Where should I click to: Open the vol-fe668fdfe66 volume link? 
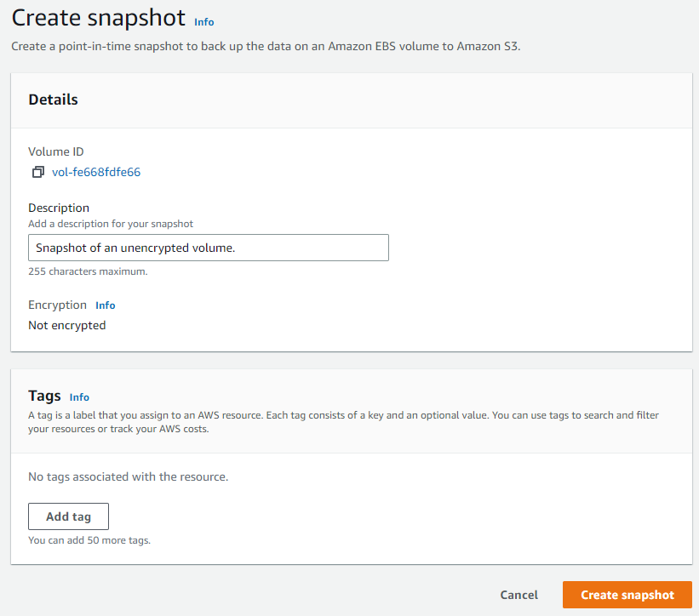[x=95, y=171]
